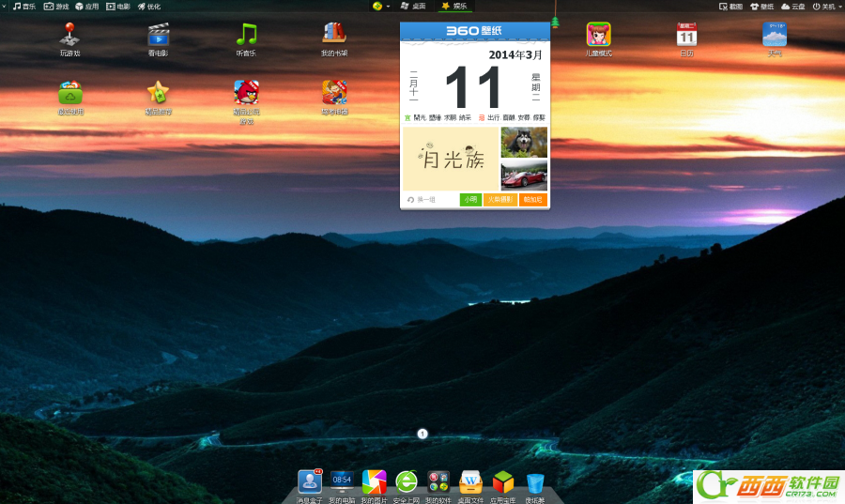Open 我的图片 colorful pinwheel dock icon
Viewport: 845px width, 504px height.
tap(374, 481)
